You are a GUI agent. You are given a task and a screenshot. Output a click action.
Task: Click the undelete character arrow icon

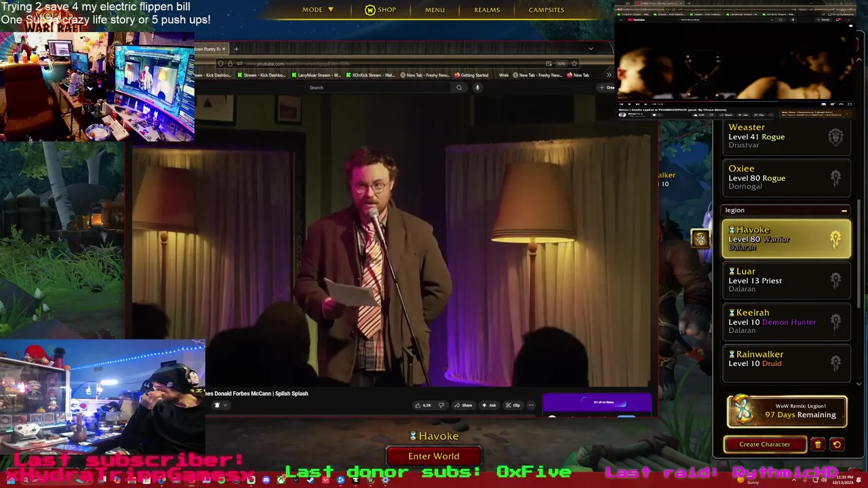(837, 445)
